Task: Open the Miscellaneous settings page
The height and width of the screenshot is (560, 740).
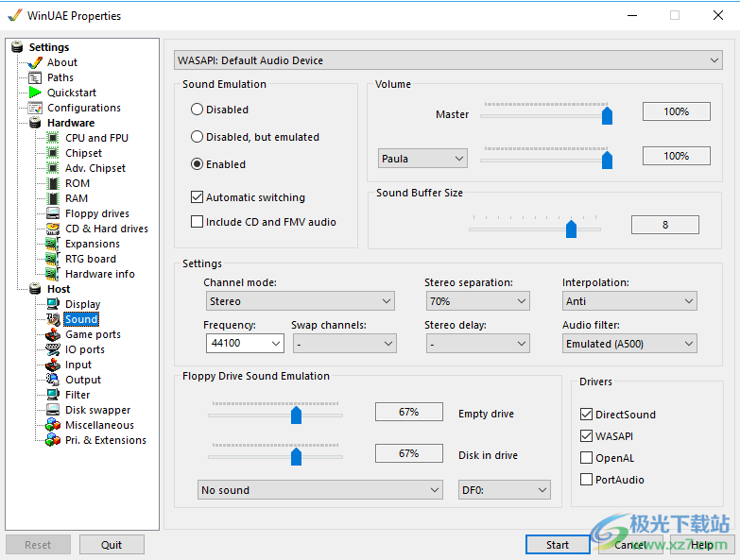Action: (x=99, y=425)
